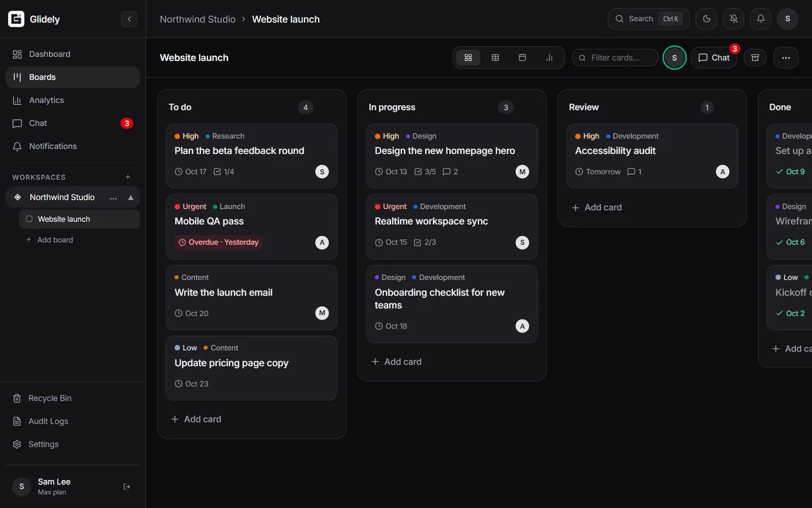
Task: Click the checklist 3/5 indicator on homepage hero card
Action: tap(425, 172)
